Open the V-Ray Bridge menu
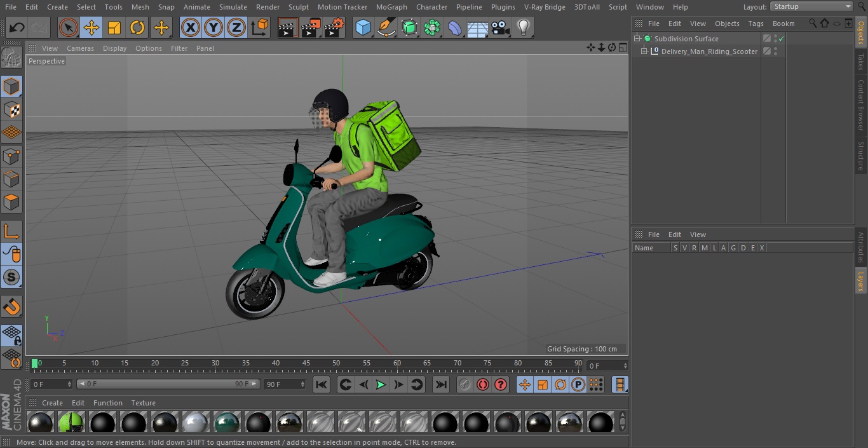Viewport: 868px width, 448px height. click(x=545, y=7)
